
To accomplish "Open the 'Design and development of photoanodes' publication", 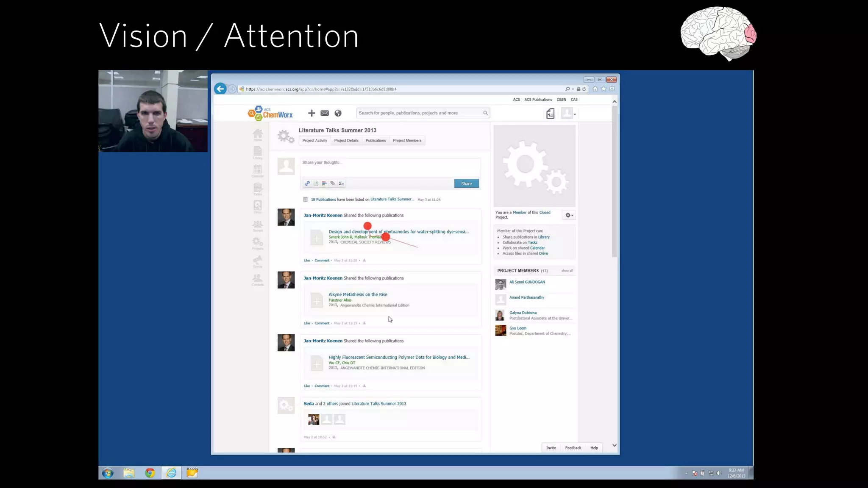I will [398, 232].
